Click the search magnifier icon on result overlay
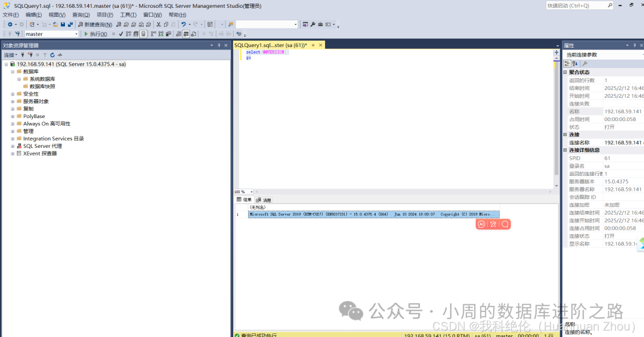Image resolution: width=644 pixels, height=337 pixels. (x=505, y=224)
